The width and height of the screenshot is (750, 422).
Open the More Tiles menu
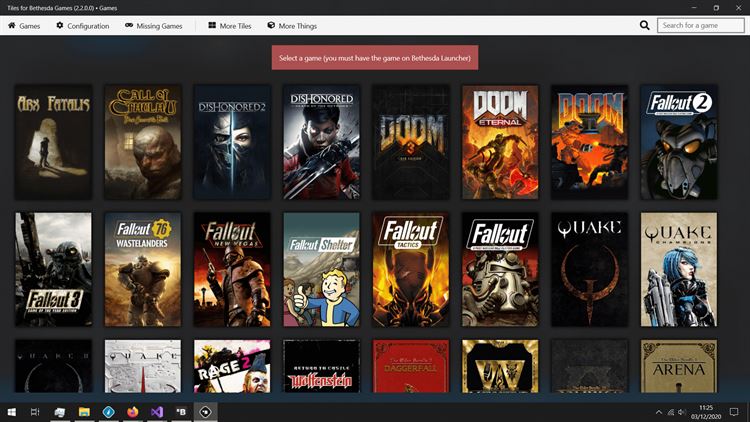[230, 26]
